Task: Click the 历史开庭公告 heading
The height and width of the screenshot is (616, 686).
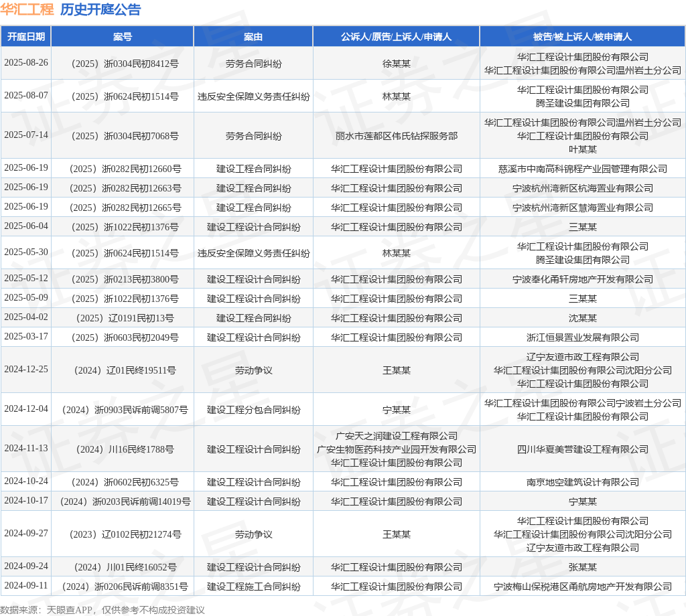Action: point(100,9)
